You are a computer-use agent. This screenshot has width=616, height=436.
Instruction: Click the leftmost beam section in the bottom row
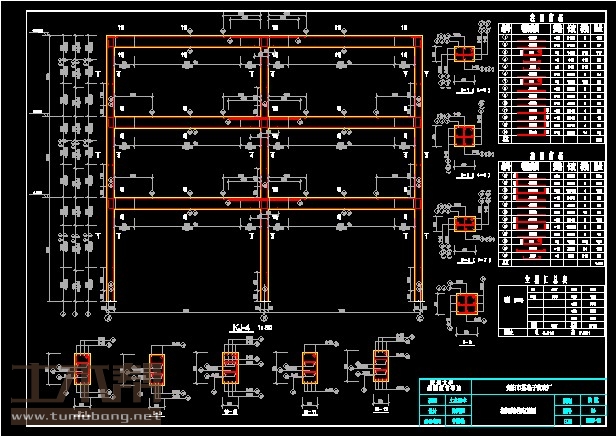point(81,366)
